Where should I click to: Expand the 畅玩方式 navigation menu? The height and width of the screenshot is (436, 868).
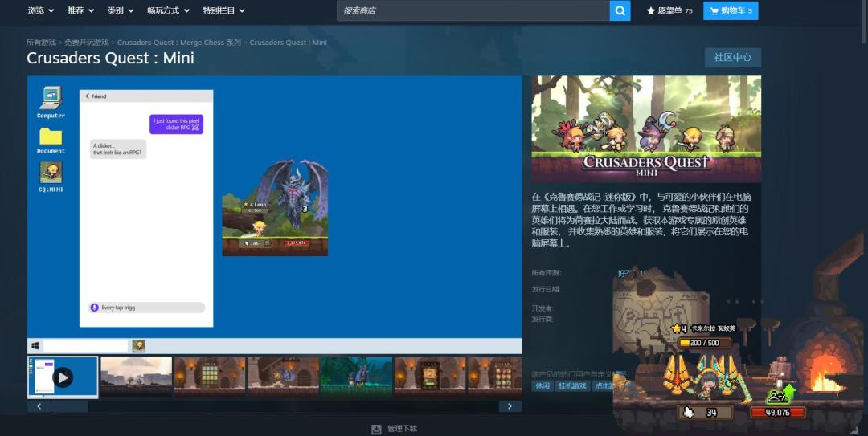click(169, 10)
